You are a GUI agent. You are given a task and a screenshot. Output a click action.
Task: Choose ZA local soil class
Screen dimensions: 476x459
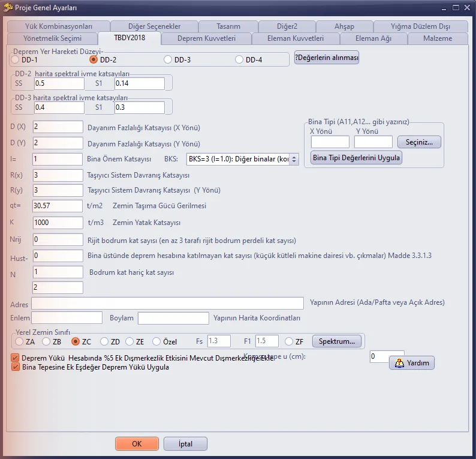click(x=19, y=341)
